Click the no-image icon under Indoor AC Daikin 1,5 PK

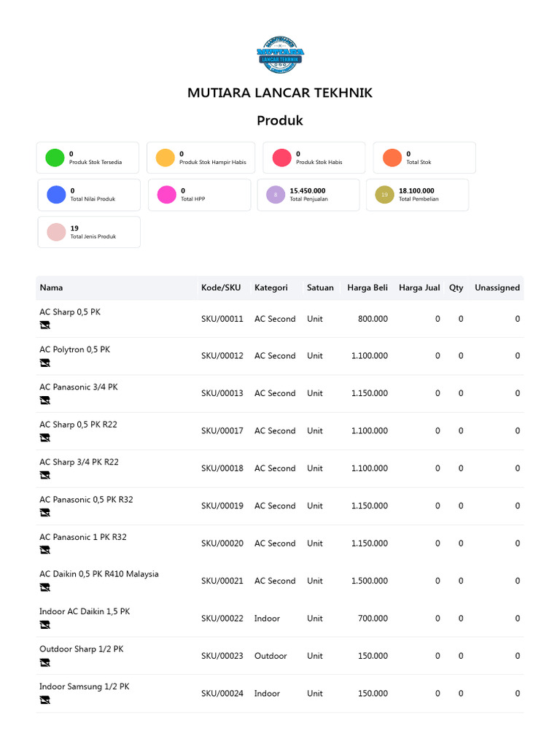point(44,624)
